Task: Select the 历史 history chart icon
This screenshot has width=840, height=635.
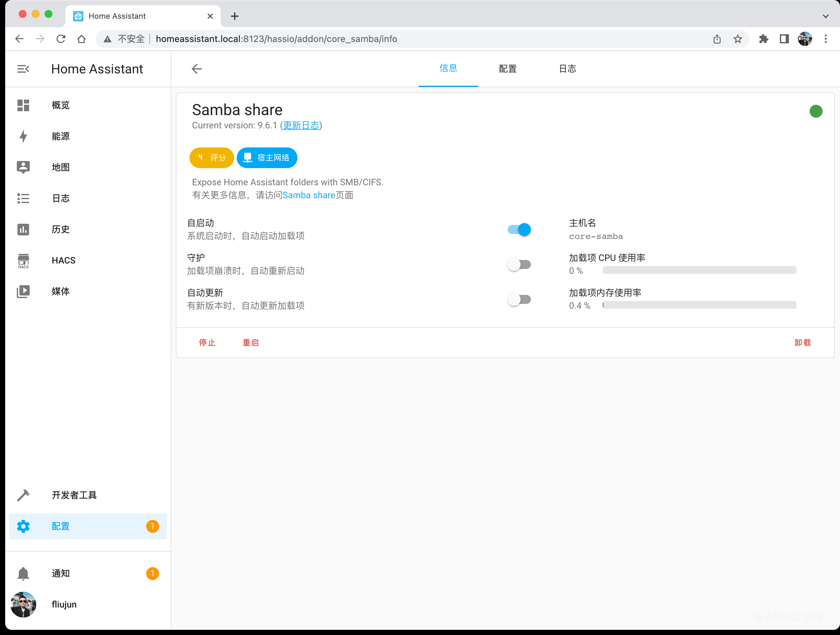Action: pos(23,229)
